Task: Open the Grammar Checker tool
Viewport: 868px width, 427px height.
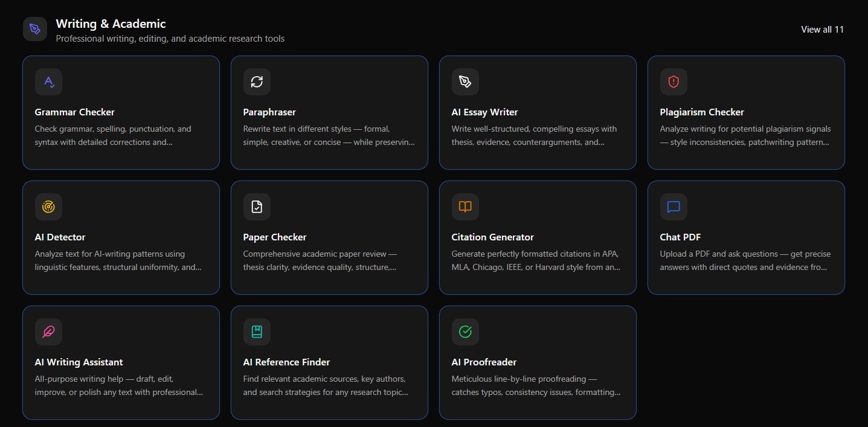Action: click(121, 112)
